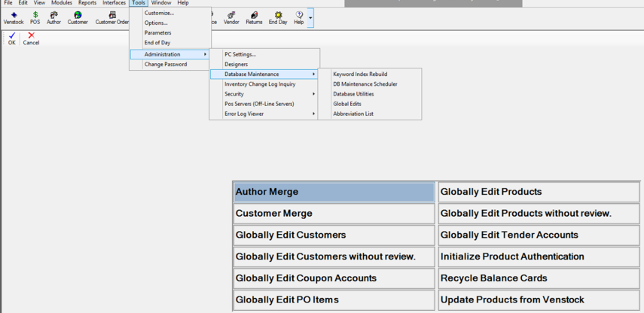The width and height of the screenshot is (644, 313).
Task: Choose Options... from Tools menu
Action: [170, 23]
